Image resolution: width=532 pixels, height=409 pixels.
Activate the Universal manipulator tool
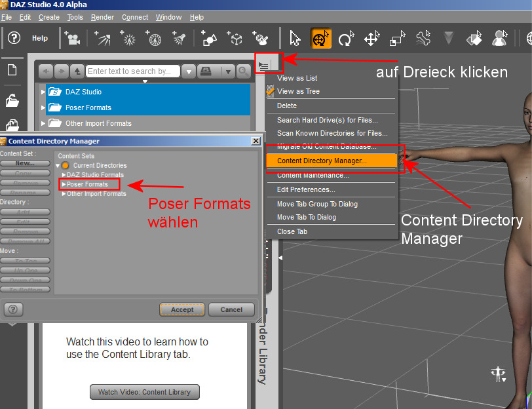tap(320, 38)
